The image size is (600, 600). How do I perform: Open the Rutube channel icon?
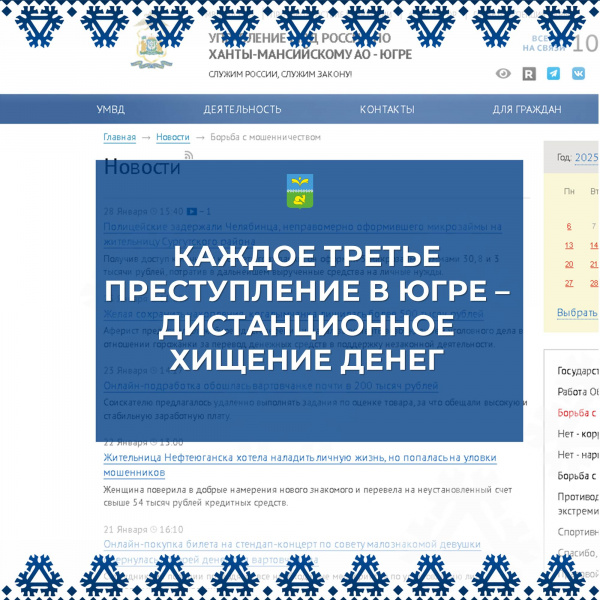point(529,74)
